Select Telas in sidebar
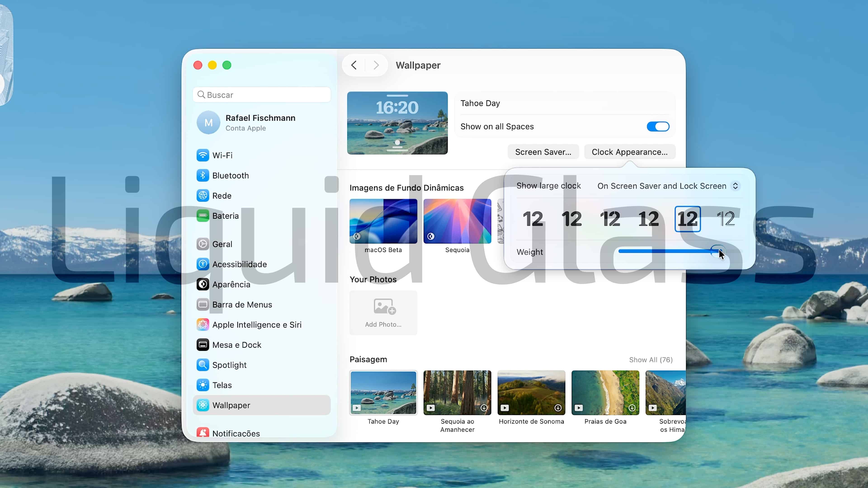Image resolution: width=868 pixels, height=488 pixels. (x=262, y=385)
